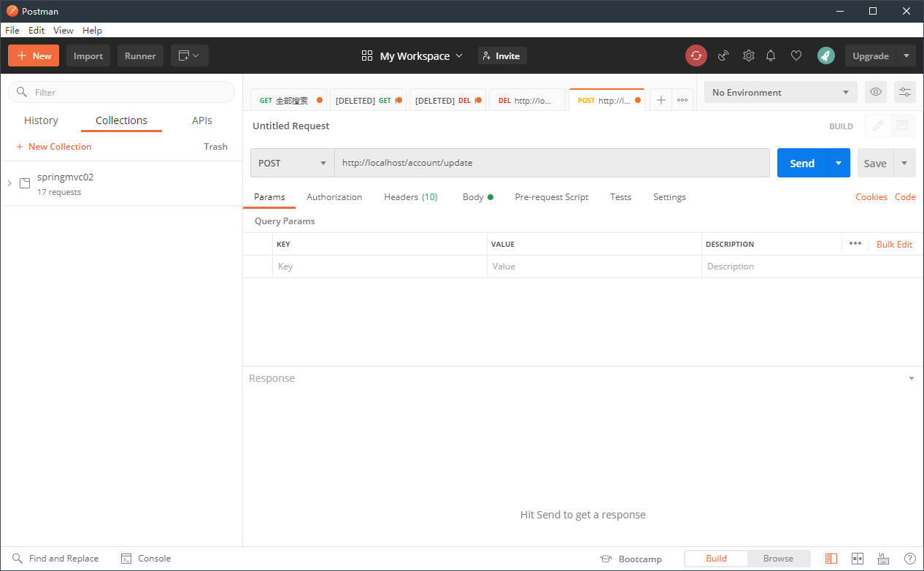Open the Send button dropdown arrow
The width and height of the screenshot is (924, 571).
(x=839, y=163)
